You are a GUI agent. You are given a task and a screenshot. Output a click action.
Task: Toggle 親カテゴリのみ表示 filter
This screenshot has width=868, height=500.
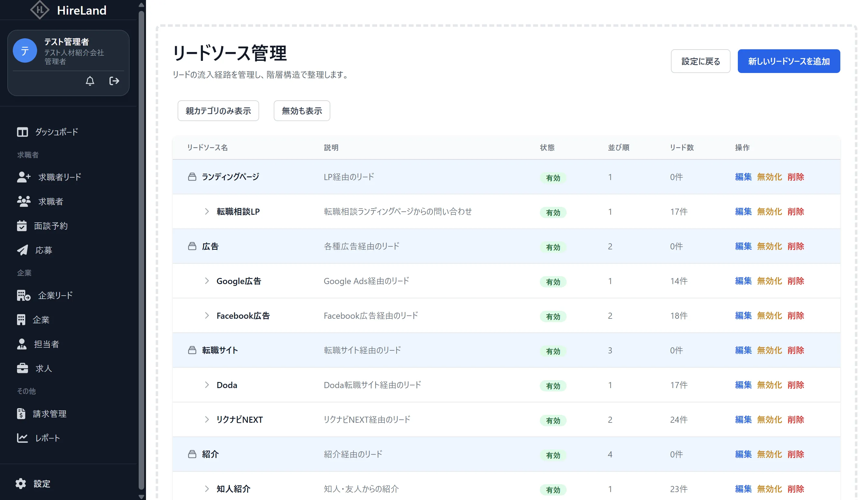pyautogui.click(x=218, y=111)
